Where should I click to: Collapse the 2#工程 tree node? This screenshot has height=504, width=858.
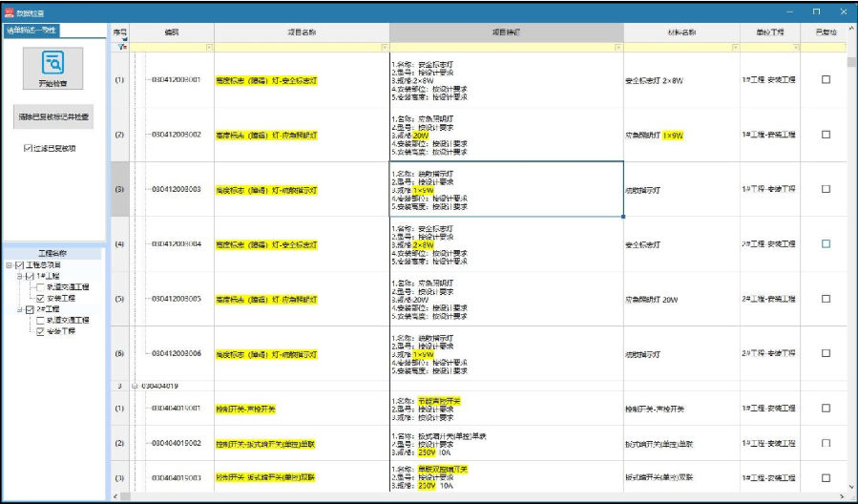coord(18,309)
